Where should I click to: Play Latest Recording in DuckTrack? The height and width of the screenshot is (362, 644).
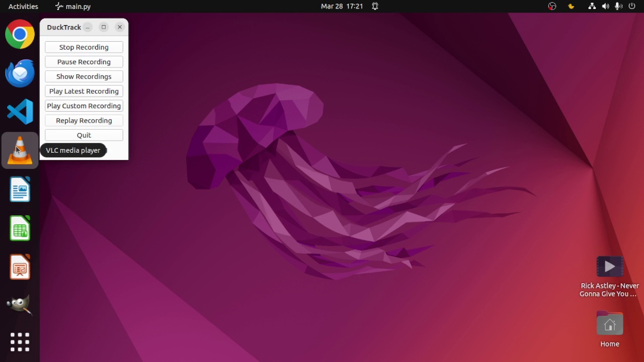84,91
